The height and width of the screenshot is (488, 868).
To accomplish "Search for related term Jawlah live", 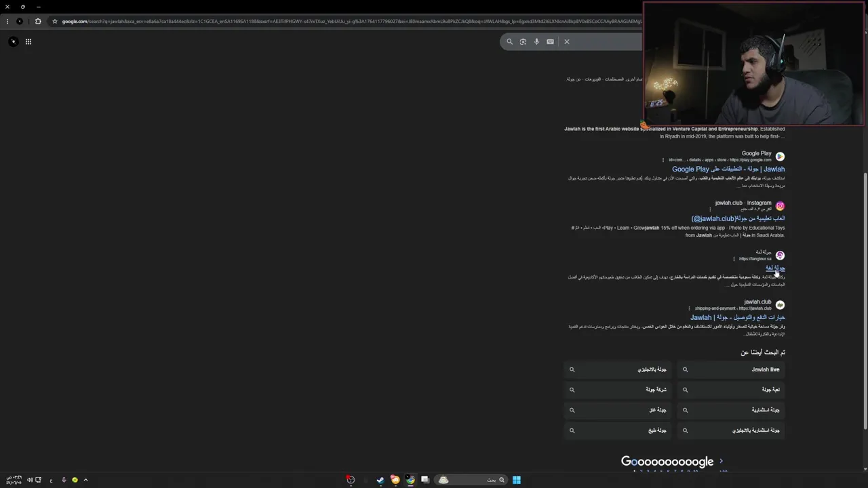I will [731, 369].
